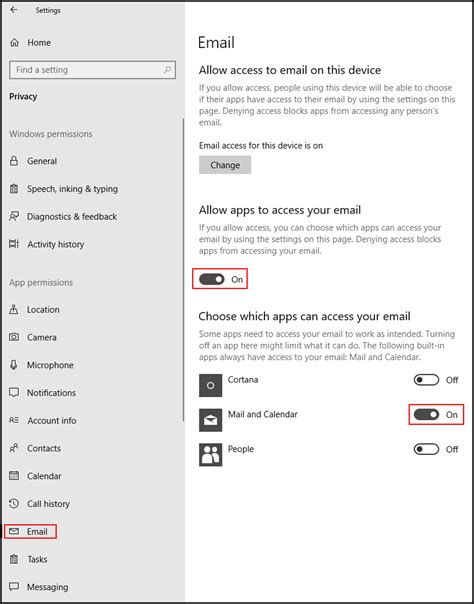Click the Mail and Calendar app name
The height and width of the screenshot is (604, 474).
(x=263, y=414)
